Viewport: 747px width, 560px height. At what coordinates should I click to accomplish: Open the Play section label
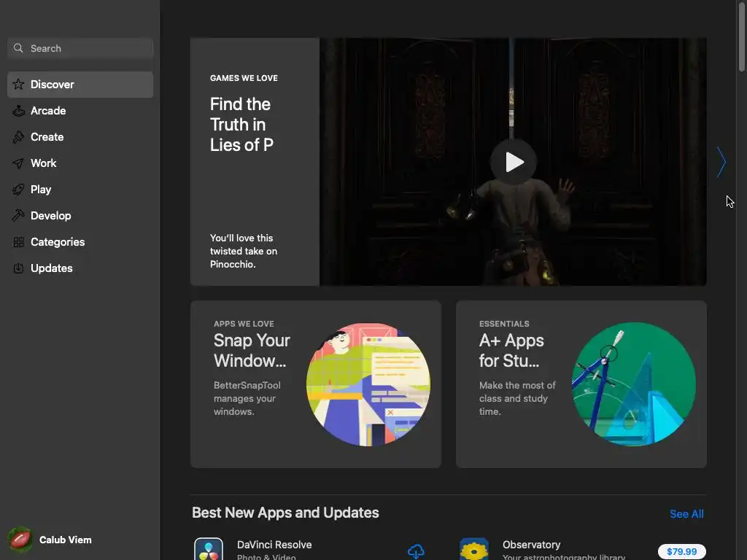[x=41, y=190]
